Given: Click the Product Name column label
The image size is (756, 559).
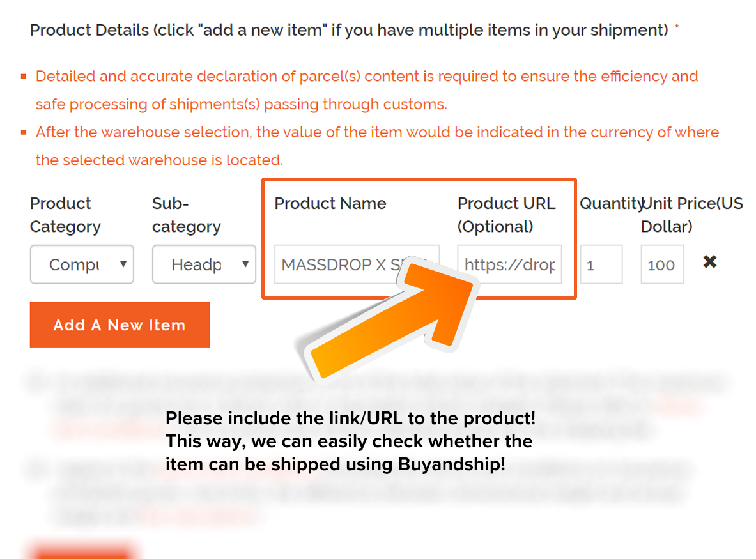Looking at the screenshot, I should point(330,203).
